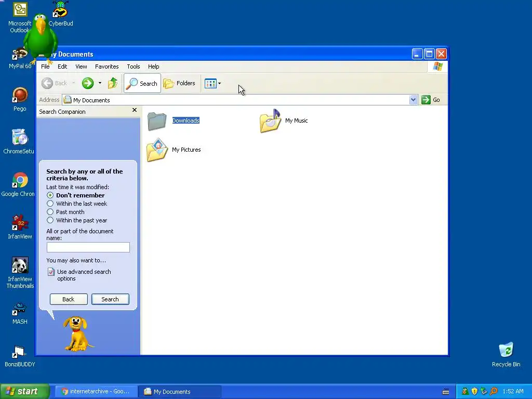This screenshot has height=399, width=532.
Task: Open the MASH desktop shortcut
Action: (x=20, y=313)
